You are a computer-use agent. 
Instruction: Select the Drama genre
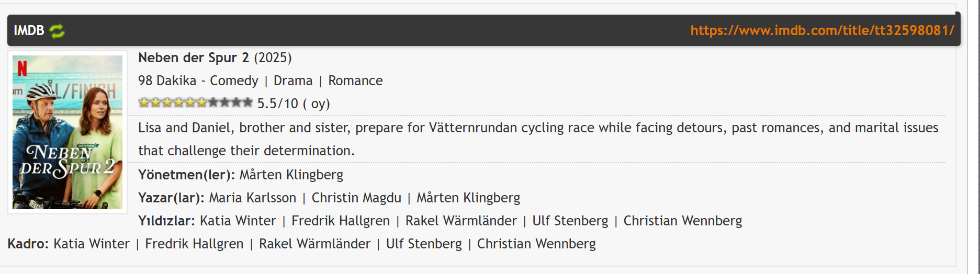pyautogui.click(x=293, y=81)
